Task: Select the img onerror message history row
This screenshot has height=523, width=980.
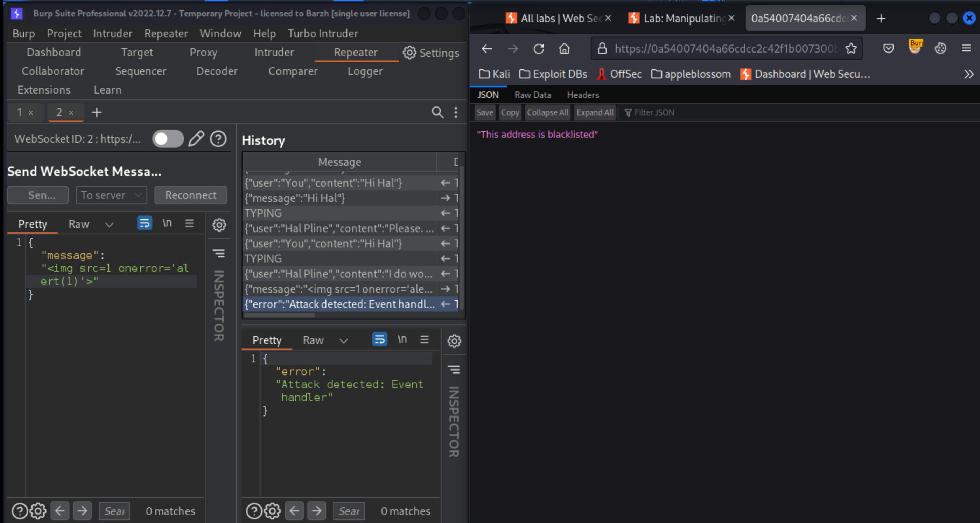Action: click(x=350, y=289)
